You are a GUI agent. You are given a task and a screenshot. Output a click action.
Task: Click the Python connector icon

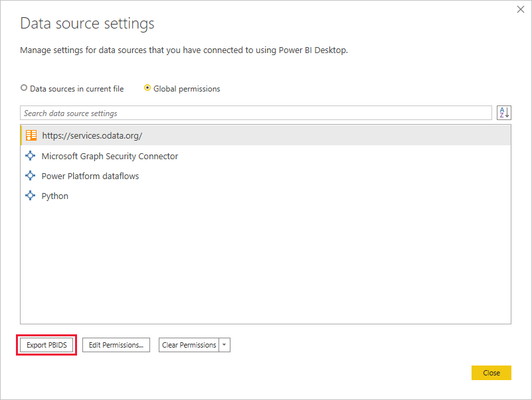(30, 196)
